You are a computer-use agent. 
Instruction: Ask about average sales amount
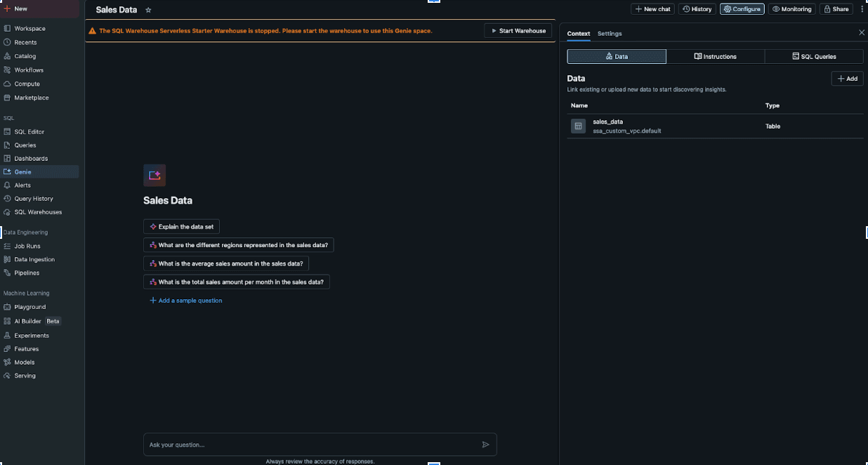point(226,263)
